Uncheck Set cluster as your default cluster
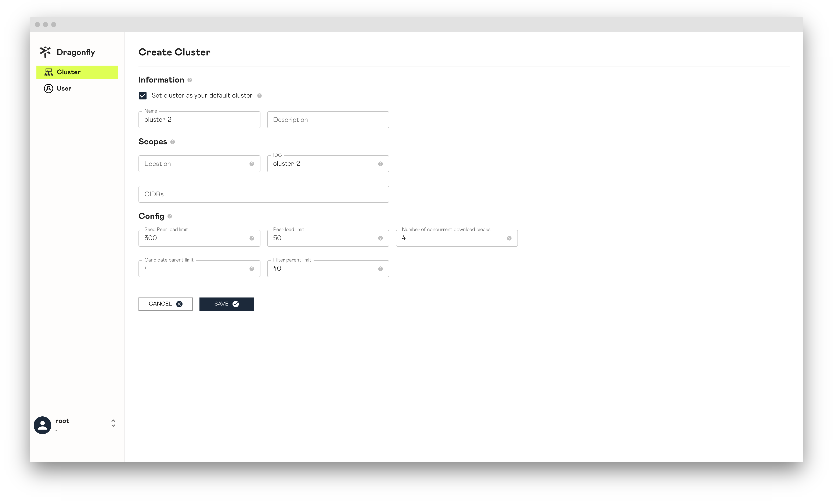833x504 pixels. pyautogui.click(x=143, y=96)
